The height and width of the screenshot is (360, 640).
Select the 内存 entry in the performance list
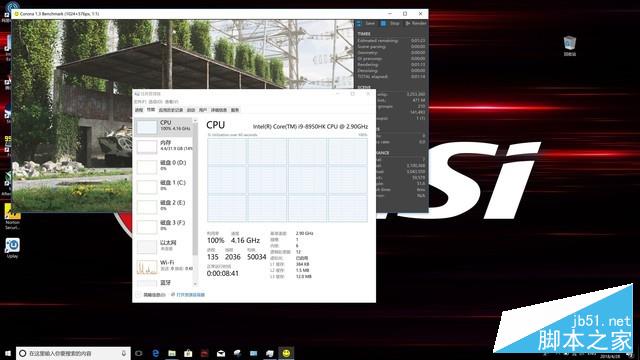163,146
